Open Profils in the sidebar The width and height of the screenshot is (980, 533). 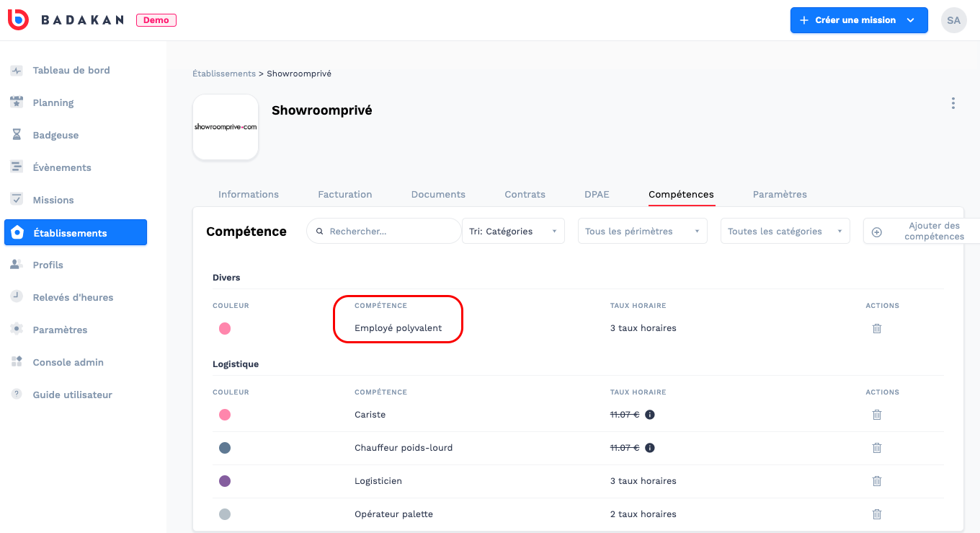[x=48, y=265]
